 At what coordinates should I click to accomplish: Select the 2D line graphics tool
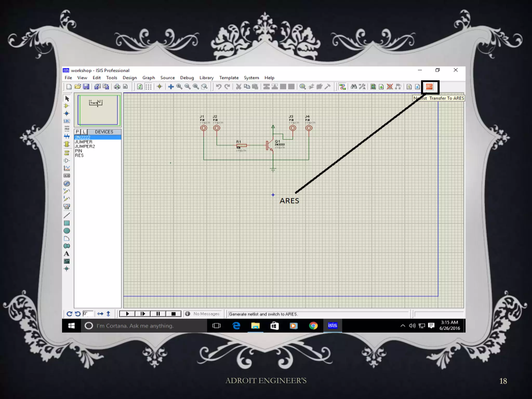click(x=66, y=215)
